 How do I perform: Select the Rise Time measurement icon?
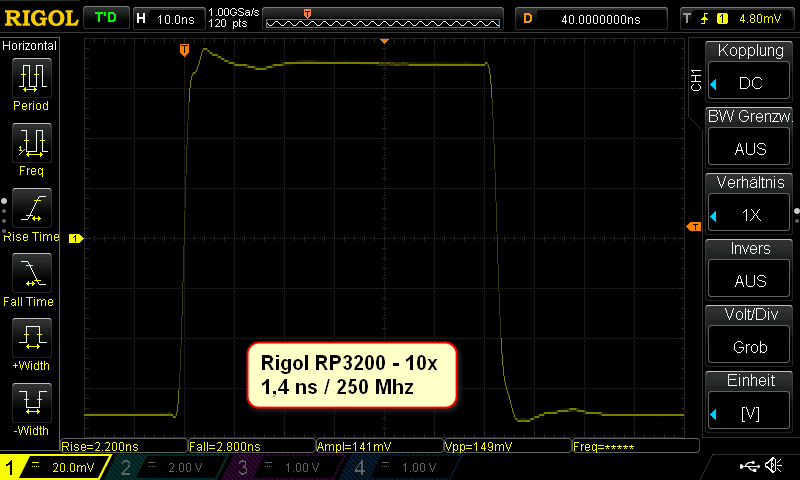tap(32, 208)
